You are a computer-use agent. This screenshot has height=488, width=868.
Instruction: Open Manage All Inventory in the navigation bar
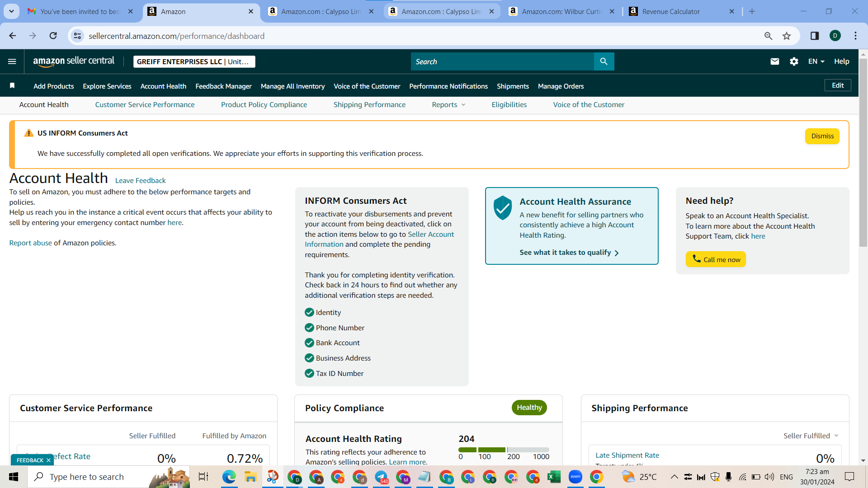click(x=292, y=86)
